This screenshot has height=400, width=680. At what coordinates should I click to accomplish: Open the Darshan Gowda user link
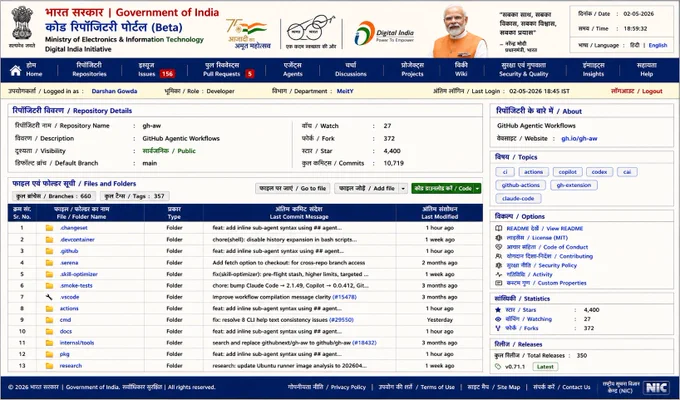[x=114, y=91]
